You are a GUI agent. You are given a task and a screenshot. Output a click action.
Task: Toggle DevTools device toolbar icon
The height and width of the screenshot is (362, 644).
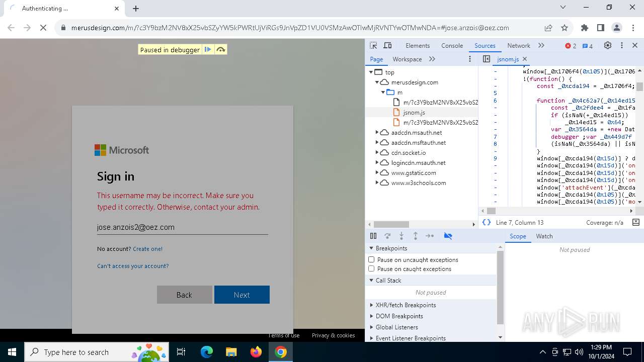[x=387, y=45]
